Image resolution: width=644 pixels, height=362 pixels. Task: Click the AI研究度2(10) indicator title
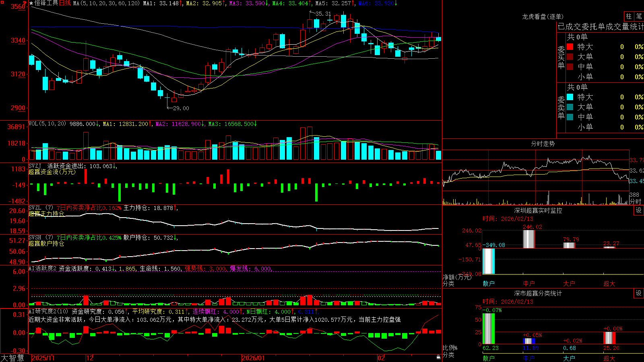(x=48, y=311)
